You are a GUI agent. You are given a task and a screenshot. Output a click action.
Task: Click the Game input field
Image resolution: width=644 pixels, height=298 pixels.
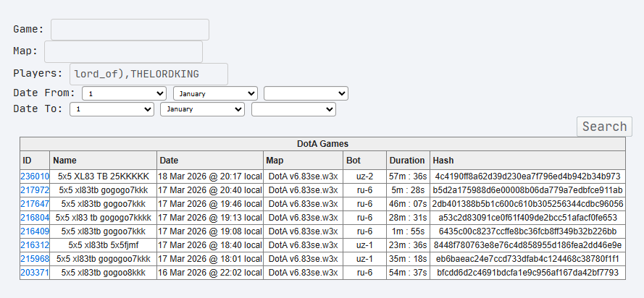(130, 30)
